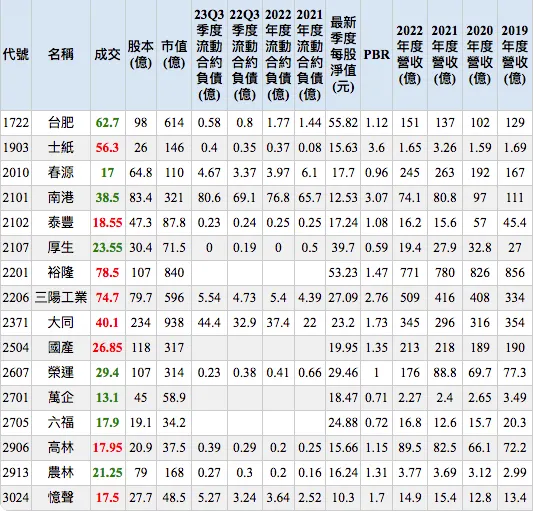Image resolution: width=533 pixels, height=511 pixels.
Task: Click the 最新季度每股淨值 header
Action: 343,54
